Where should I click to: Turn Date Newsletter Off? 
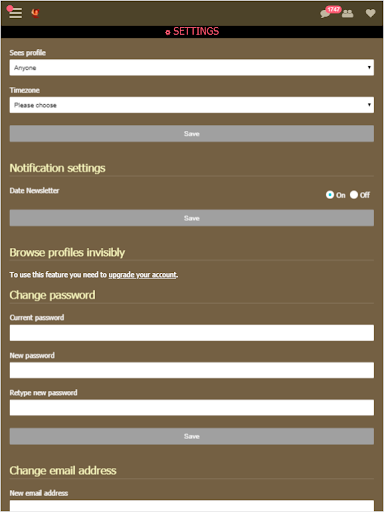point(354,195)
